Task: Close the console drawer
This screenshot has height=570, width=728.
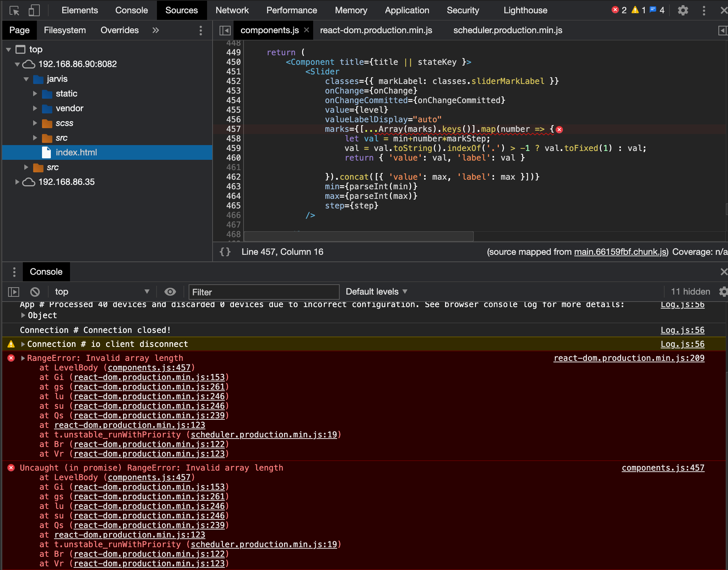Action: [724, 272]
